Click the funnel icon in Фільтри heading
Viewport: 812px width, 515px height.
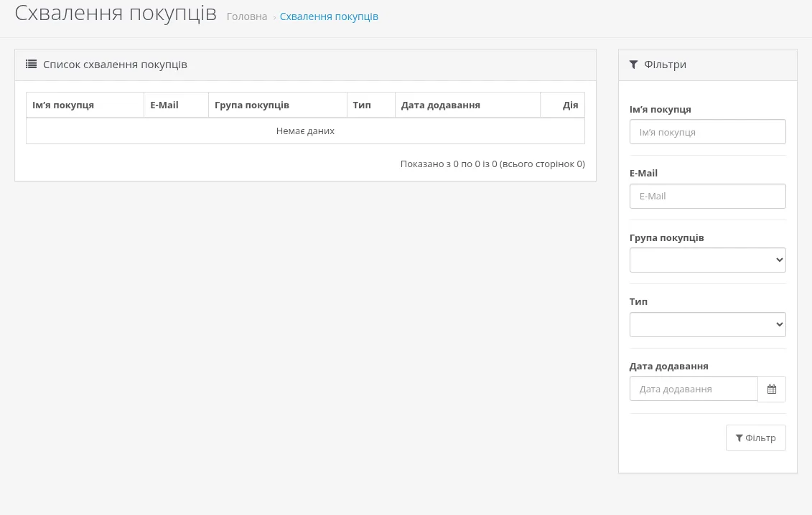coord(633,64)
